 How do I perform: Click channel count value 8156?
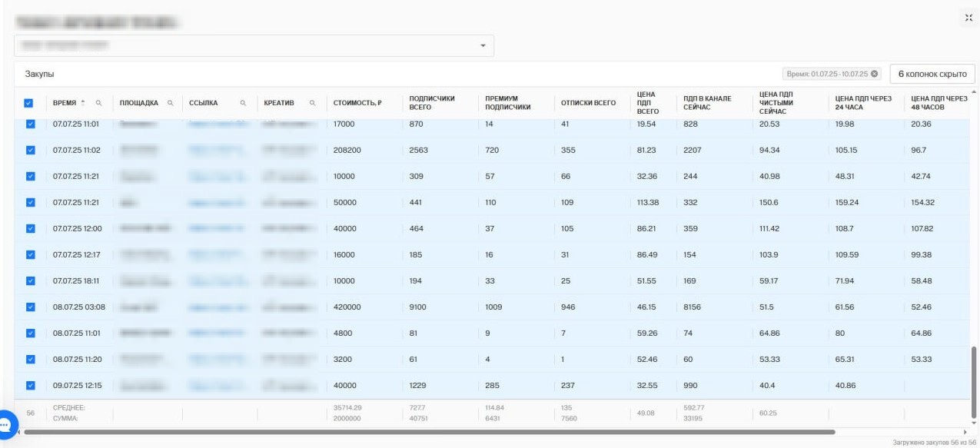[692, 307]
